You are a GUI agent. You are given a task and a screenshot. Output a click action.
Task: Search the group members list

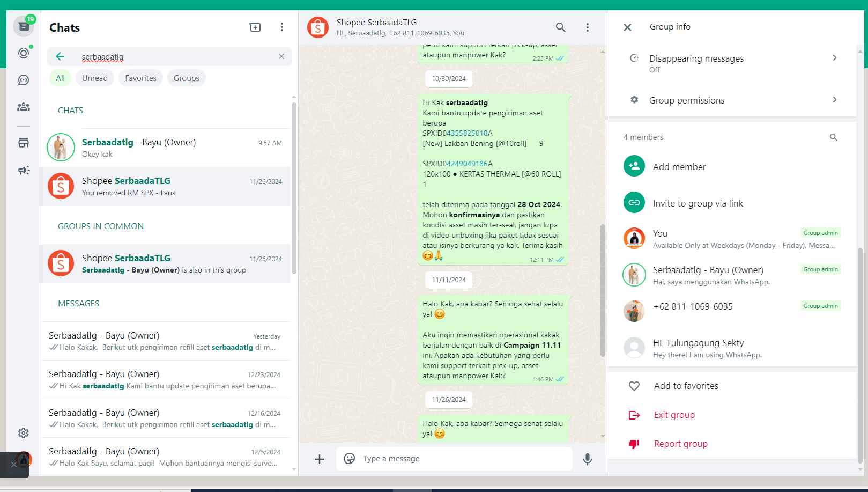pos(834,137)
